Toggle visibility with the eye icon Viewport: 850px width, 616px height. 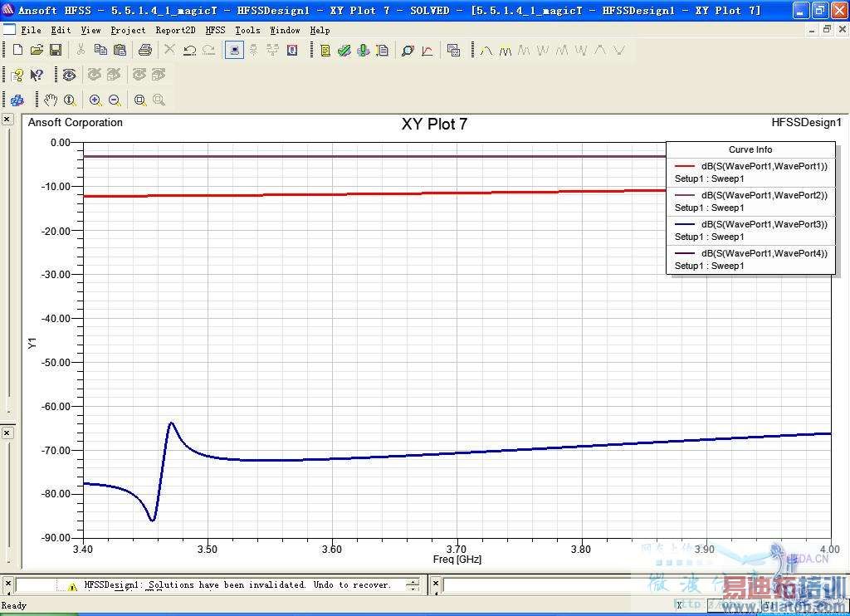pyautogui.click(x=69, y=76)
